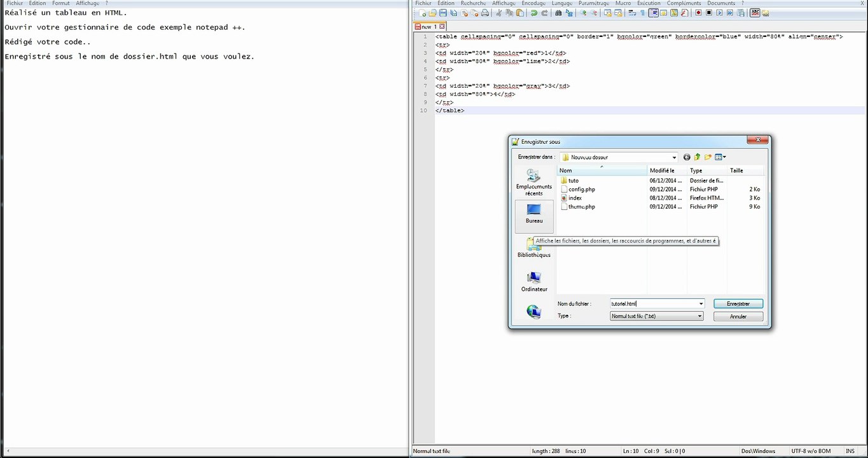Go back using the dialog's round arrow
The image size is (868, 458).
coord(687,157)
